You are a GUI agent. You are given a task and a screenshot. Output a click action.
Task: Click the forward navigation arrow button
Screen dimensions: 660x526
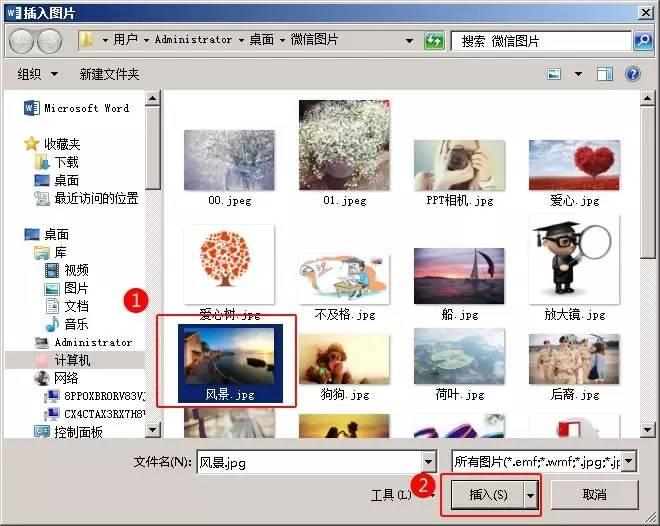pyautogui.click(x=50, y=41)
